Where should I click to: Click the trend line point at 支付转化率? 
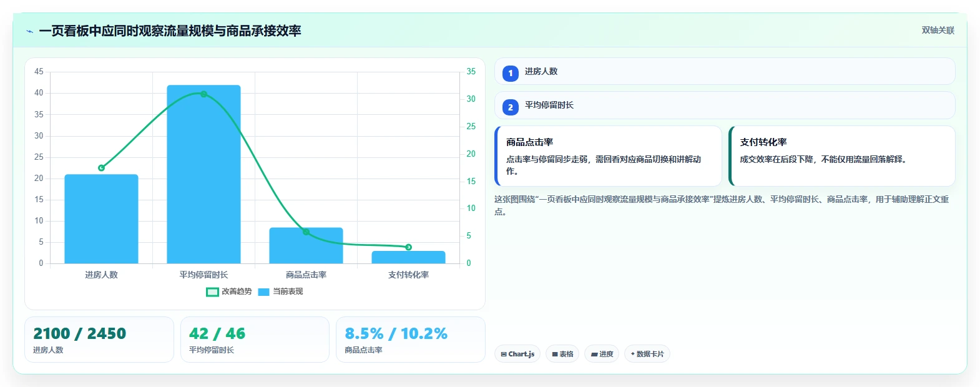(408, 247)
